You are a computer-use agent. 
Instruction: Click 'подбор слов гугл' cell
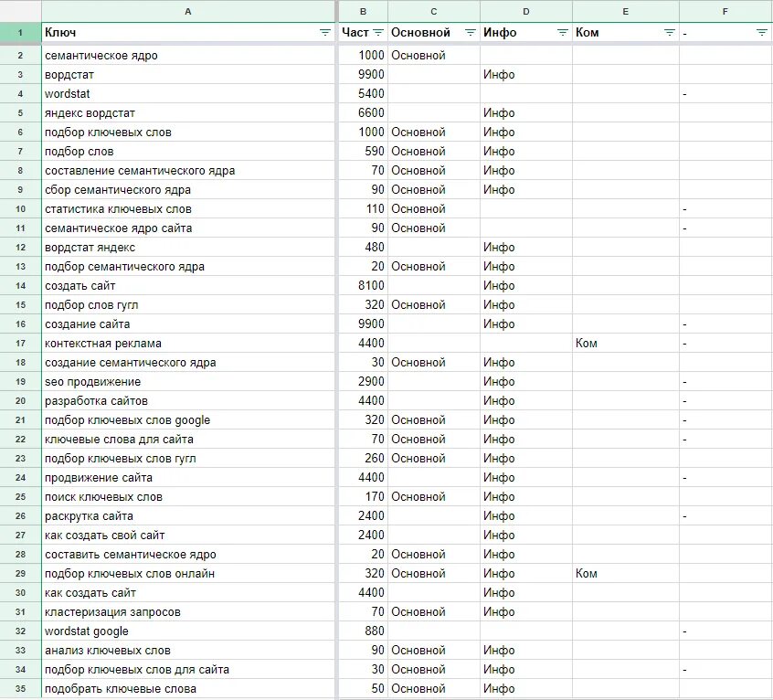pyautogui.click(x=188, y=305)
